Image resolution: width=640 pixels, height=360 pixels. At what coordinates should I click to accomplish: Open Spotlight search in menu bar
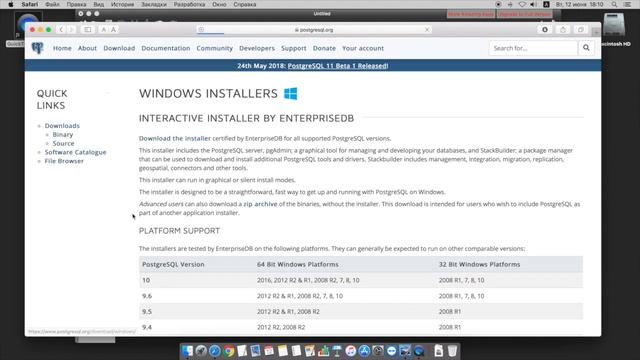pyautogui.click(x=614, y=4)
